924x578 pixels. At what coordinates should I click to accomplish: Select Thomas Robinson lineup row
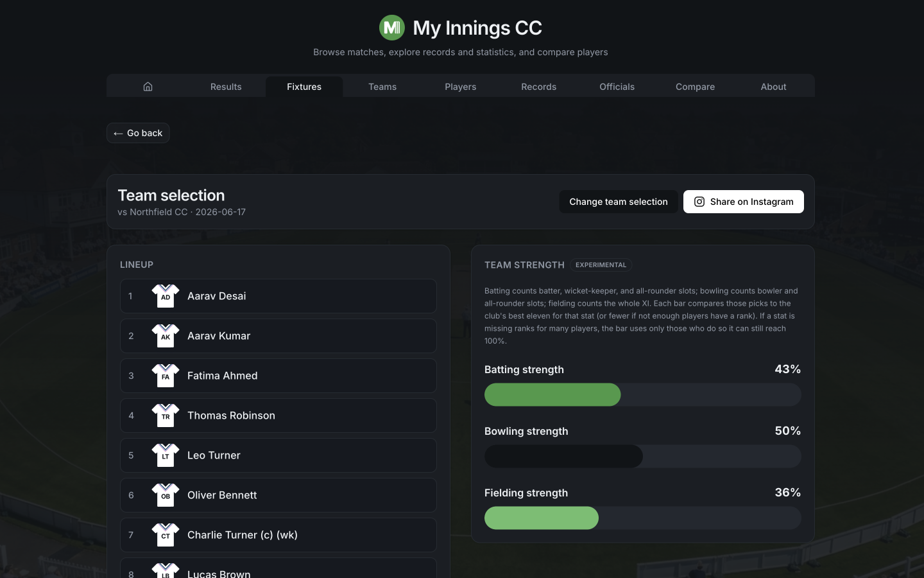(278, 416)
